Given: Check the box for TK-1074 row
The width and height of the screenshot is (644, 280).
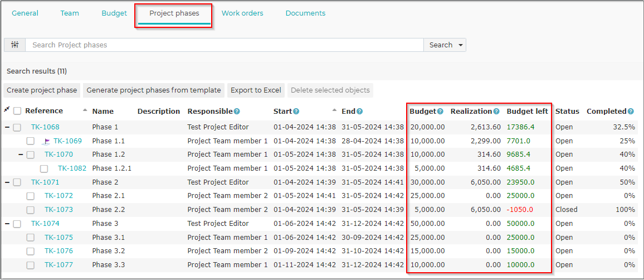Looking at the screenshot, I should point(17,224).
